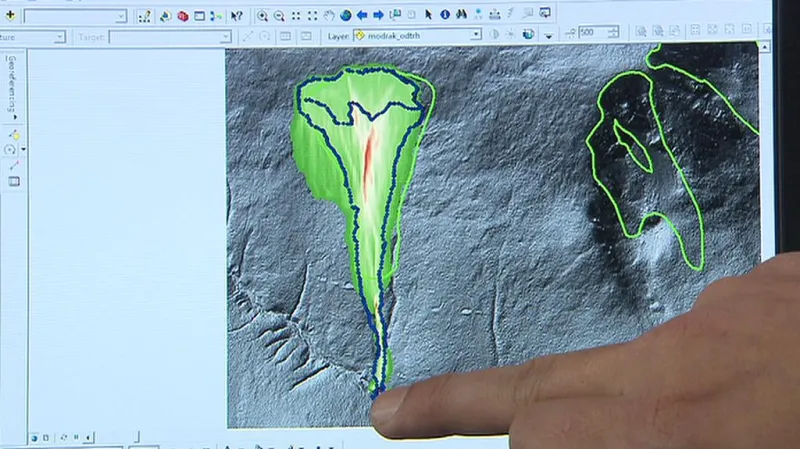Viewport: 800px width, 449px height.
Task: Open the ArcToolbox red toolbox icon
Action: click(x=183, y=16)
